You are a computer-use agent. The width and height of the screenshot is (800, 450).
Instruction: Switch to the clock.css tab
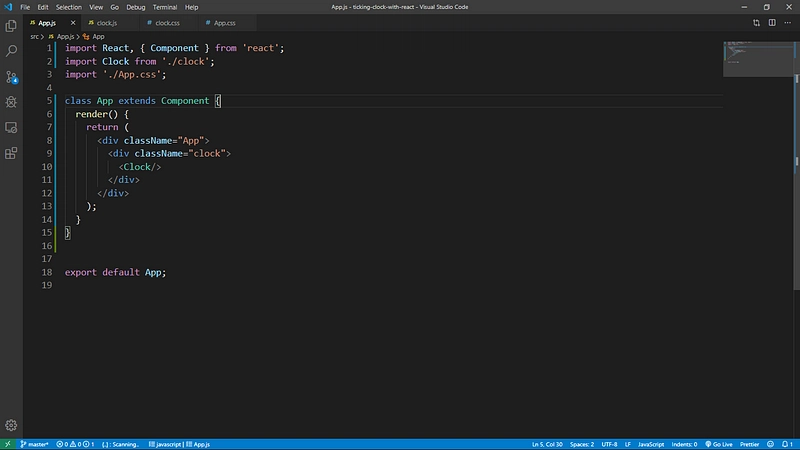[167, 23]
